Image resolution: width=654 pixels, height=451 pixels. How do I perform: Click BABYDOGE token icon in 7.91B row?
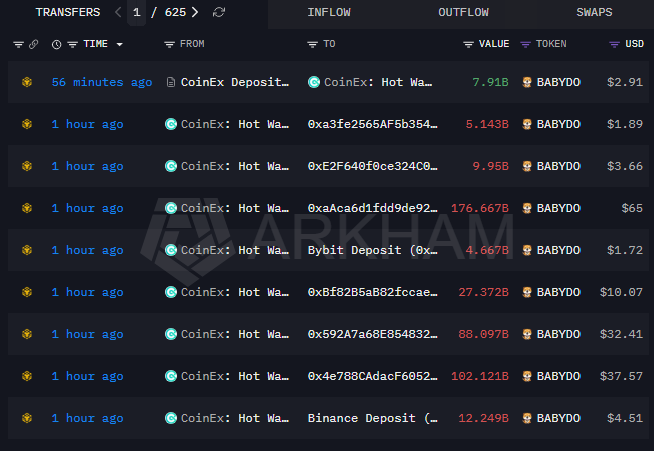(527, 82)
